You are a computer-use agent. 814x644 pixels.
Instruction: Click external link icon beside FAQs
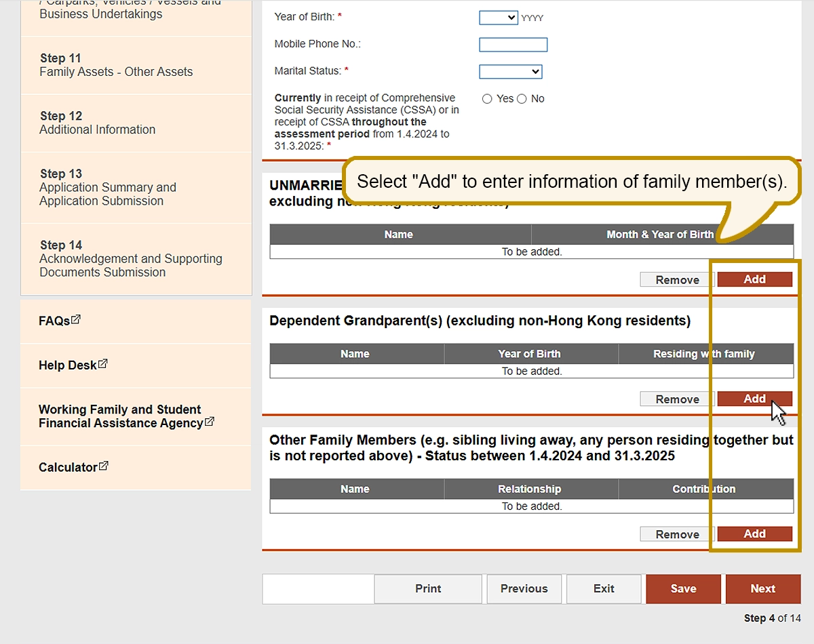point(76,319)
